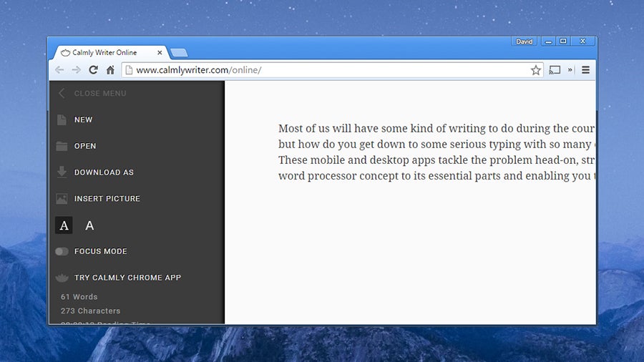Click the 273 Characters count
Viewport: 644px width, 362px height.
[x=90, y=311]
